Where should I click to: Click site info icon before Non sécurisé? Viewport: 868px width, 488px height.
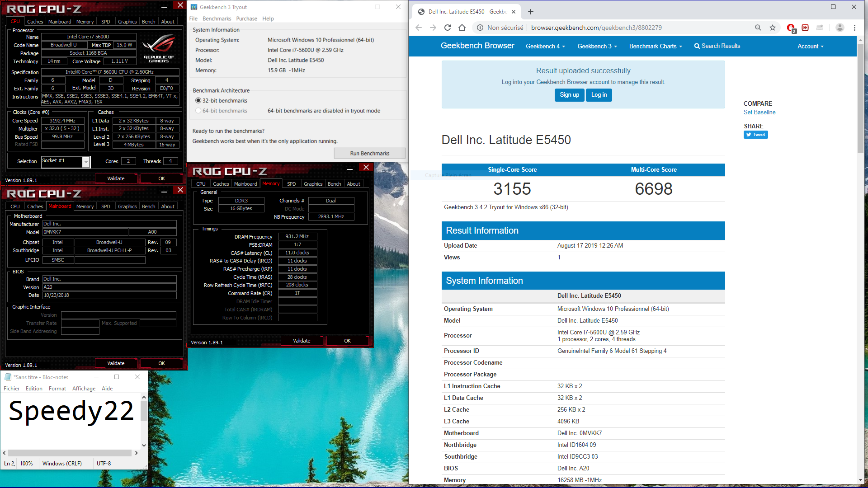480,28
